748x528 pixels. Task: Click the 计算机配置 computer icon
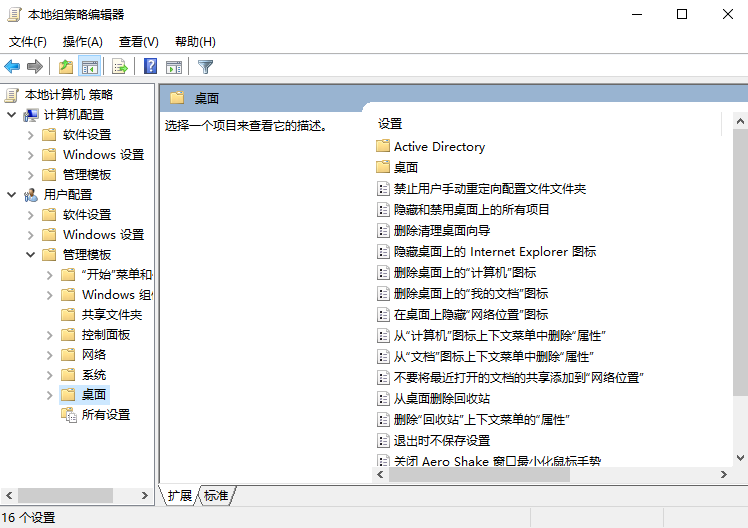(x=31, y=115)
